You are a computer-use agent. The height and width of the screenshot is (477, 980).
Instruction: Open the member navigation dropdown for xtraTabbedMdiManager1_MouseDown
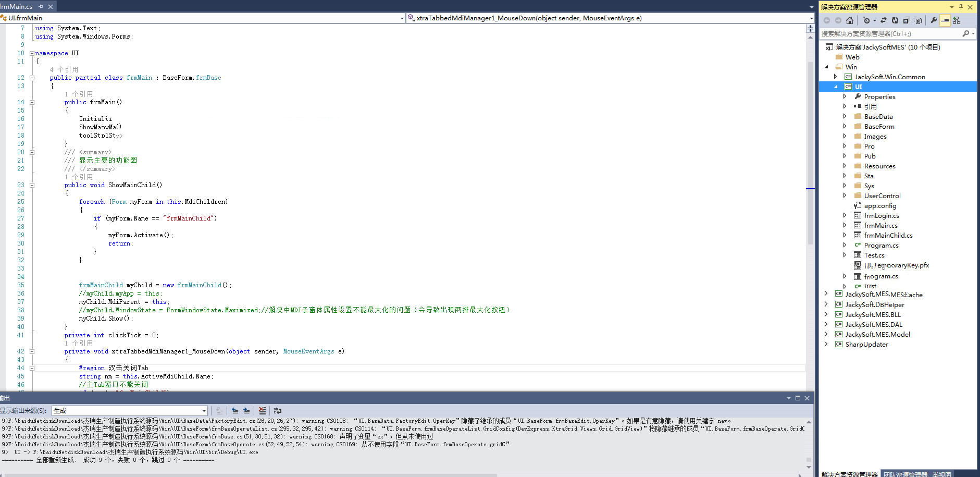tap(811, 18)
